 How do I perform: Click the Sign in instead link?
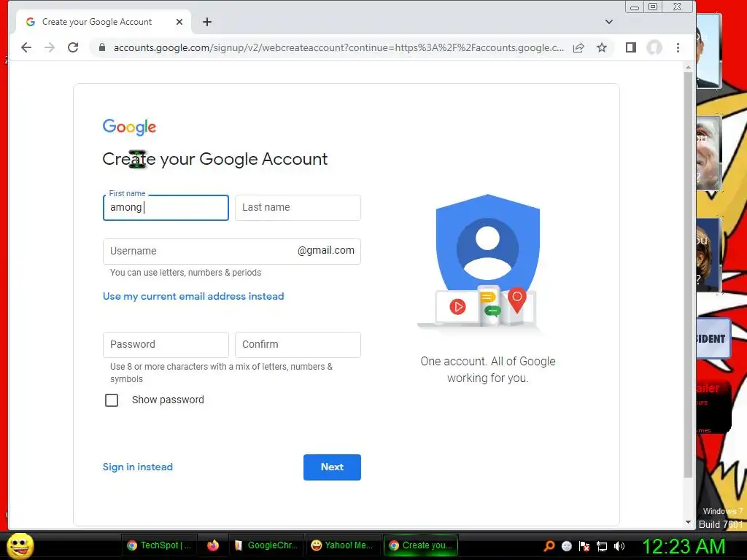pos(138,467)
